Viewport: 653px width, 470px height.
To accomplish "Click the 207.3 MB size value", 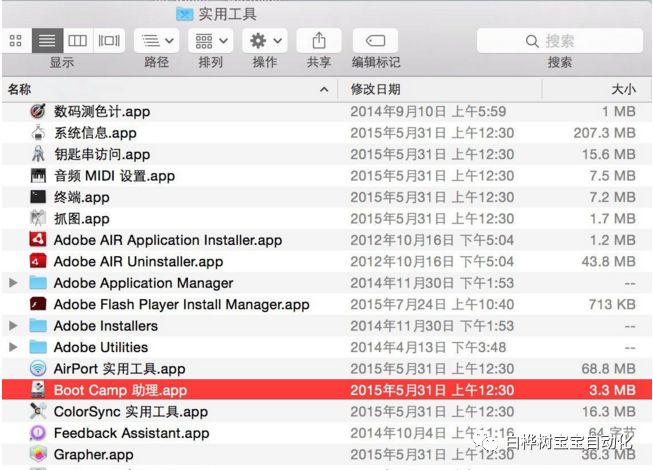I will click(605, 133).
